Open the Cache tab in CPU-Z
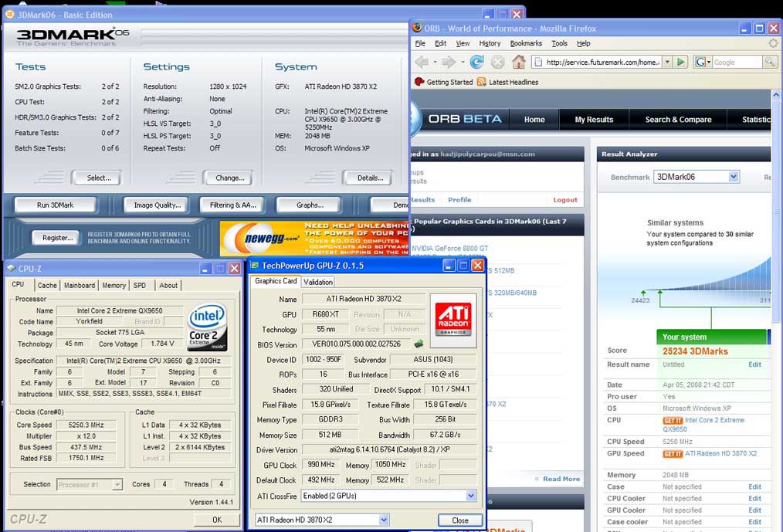The image size is (783, 532). click(47, 285)
